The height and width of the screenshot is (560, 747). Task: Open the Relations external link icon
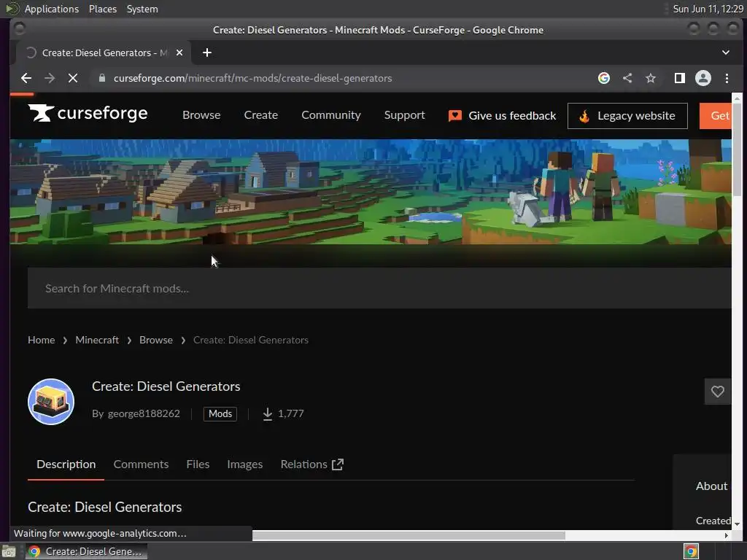click(x=338, y=464)
